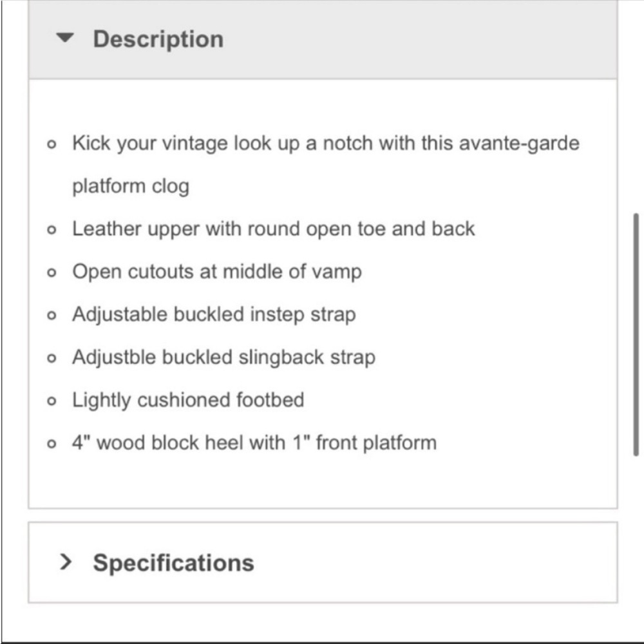Click the "platform clog" text
Image resolution: width=644 pixels, height=644 pixels.
[131, 187]
